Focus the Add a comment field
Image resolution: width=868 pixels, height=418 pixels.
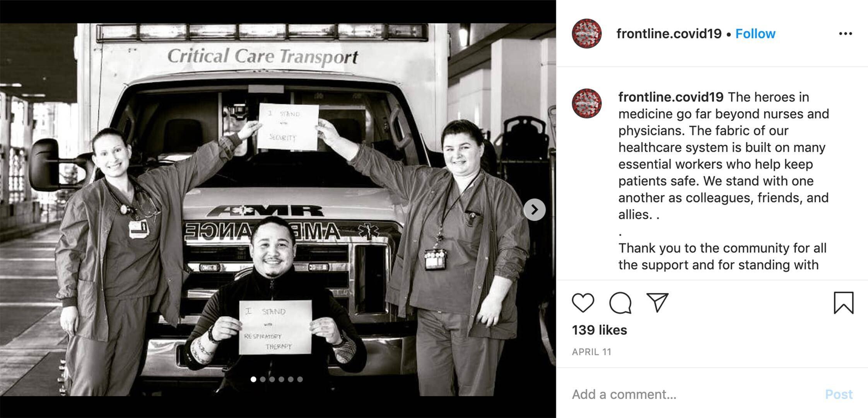click(x=692, y=394)
